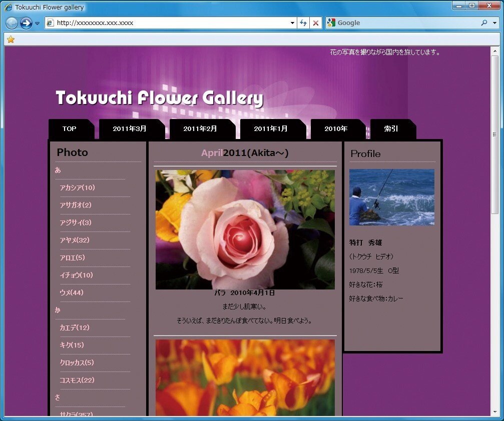Open the キク(15) photo link
504x421 pixels.
coord(72,345)
